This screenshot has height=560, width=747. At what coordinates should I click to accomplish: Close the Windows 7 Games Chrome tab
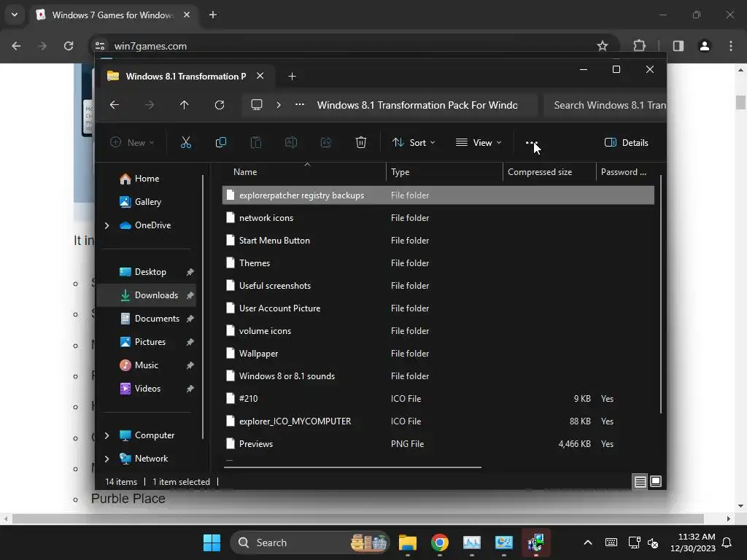click(x=187, y=15)
